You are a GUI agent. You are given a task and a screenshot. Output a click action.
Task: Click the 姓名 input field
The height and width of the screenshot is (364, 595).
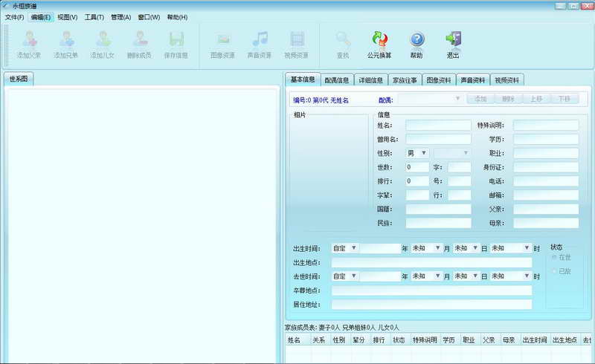pyautogui.click(x=438, y=125)
